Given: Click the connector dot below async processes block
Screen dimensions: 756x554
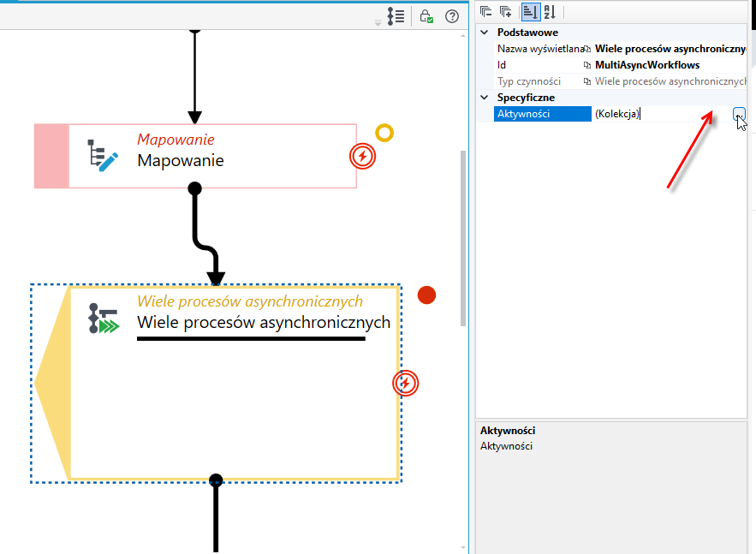Looking at the screenshot, I should (x=216, y=480).
